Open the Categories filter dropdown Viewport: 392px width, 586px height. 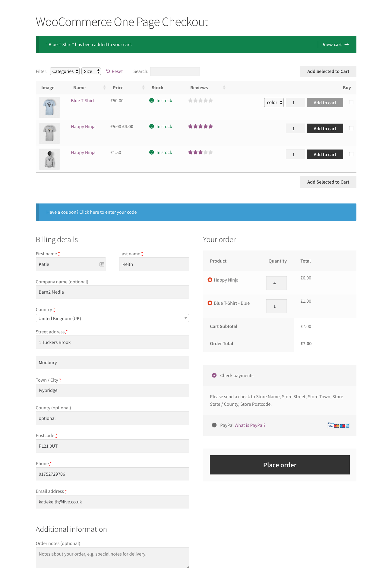(x=65, y=71)
